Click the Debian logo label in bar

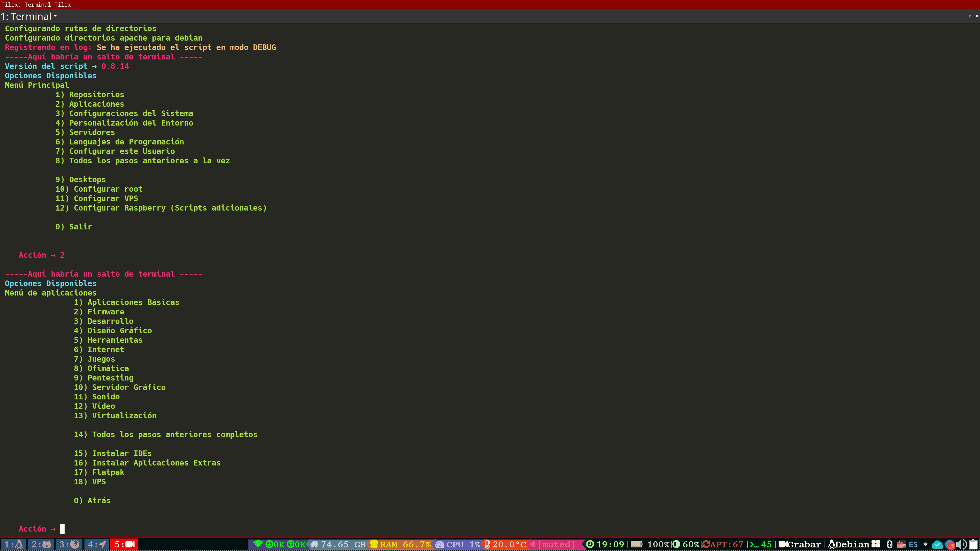849,544
